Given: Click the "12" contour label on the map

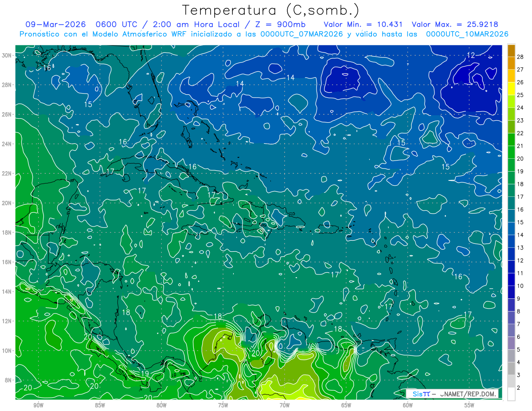Looking at the screenshot, I should [471, 55].
